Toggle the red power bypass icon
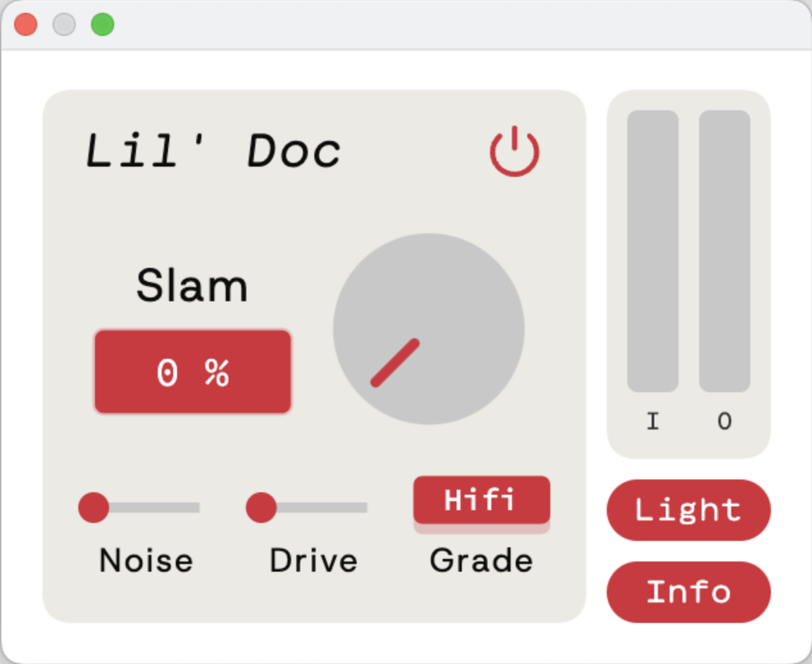812x664 pixels. click(x=514, y=151)
